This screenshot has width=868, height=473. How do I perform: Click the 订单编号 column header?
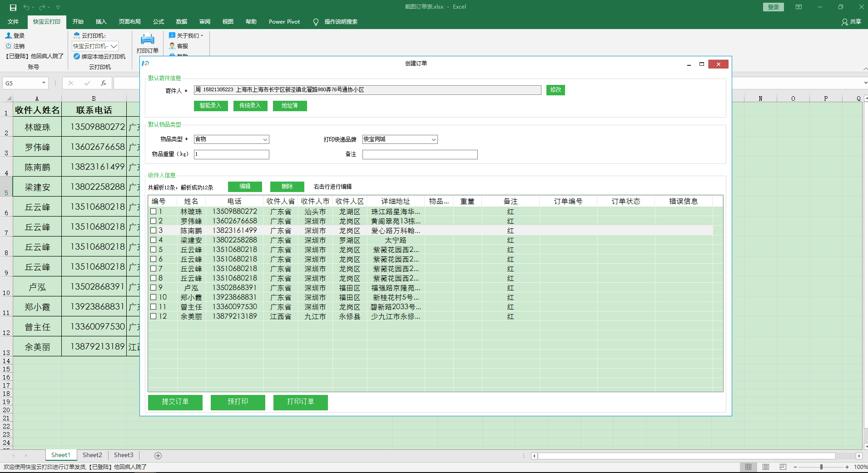(568, 201)
